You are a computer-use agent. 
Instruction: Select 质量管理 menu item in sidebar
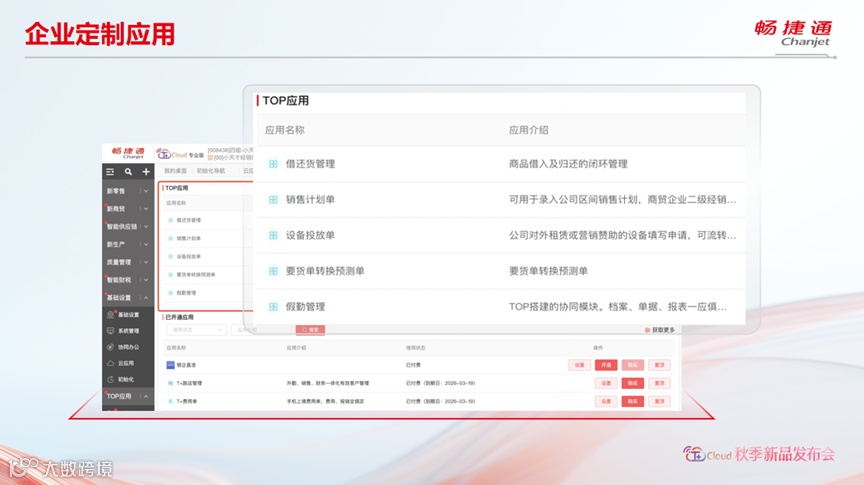click(119, 262)
